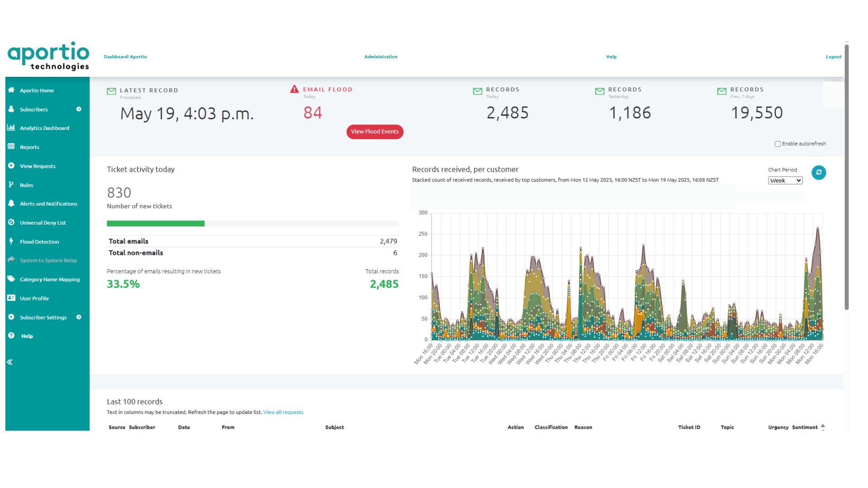Refresh the records chart with circular button
The image size is (868, 488).
click(x=818, y=173)
